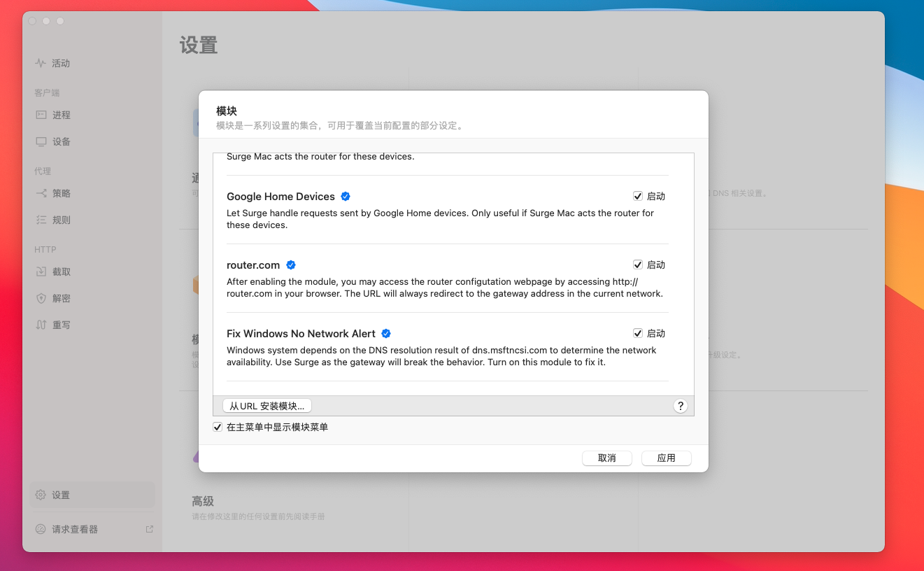
Task: Click verified badge next to Google Home Devices
Action: [346, 197]
